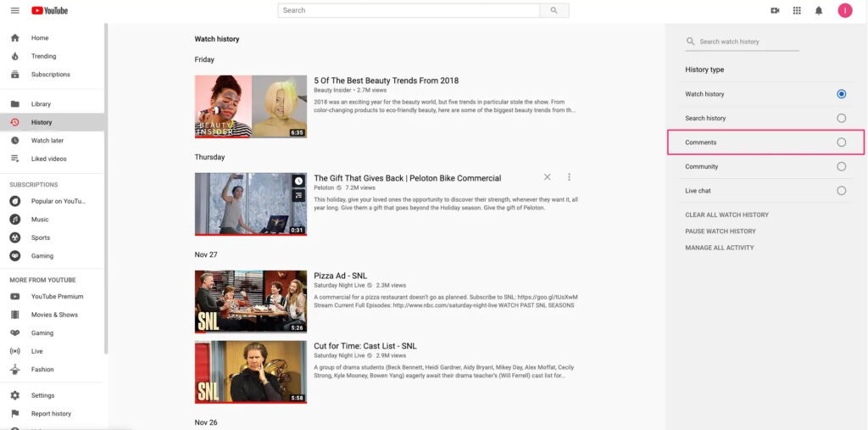868x430 pixels.
Task: Click MANAGE ALL ACTIVITY
Action: (x=720, y=248)
